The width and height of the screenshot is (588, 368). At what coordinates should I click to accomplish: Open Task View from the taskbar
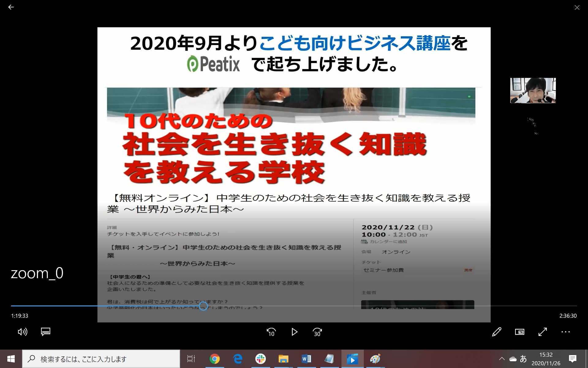coord(191,358)
